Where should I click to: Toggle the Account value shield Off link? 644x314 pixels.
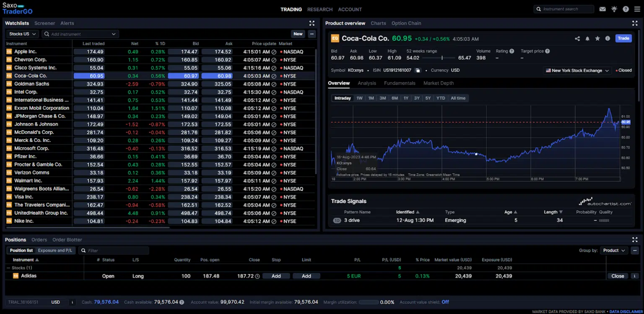pos(445,302)
